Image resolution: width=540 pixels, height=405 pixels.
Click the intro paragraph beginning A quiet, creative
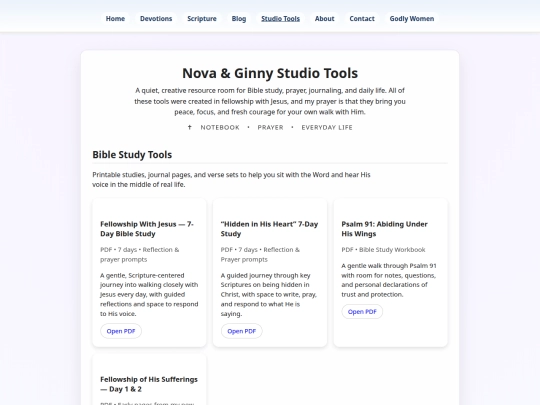click(x=270, y=101)
